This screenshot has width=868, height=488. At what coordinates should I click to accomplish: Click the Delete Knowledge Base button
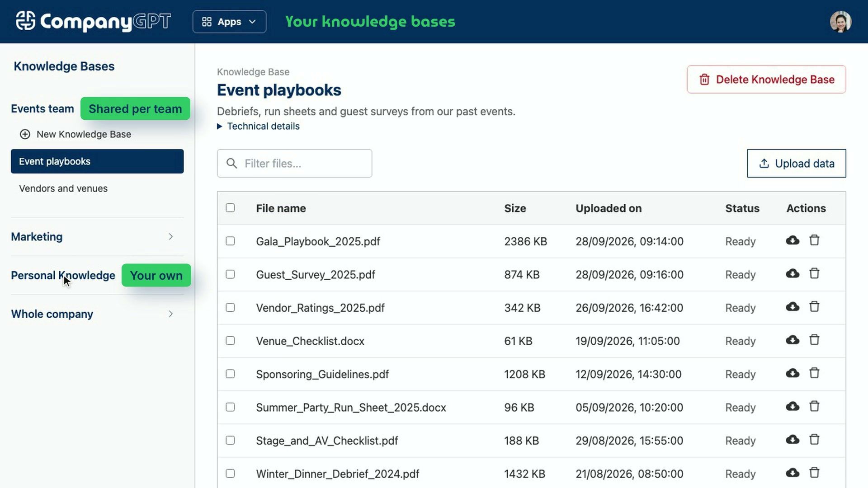click(766, 80)
